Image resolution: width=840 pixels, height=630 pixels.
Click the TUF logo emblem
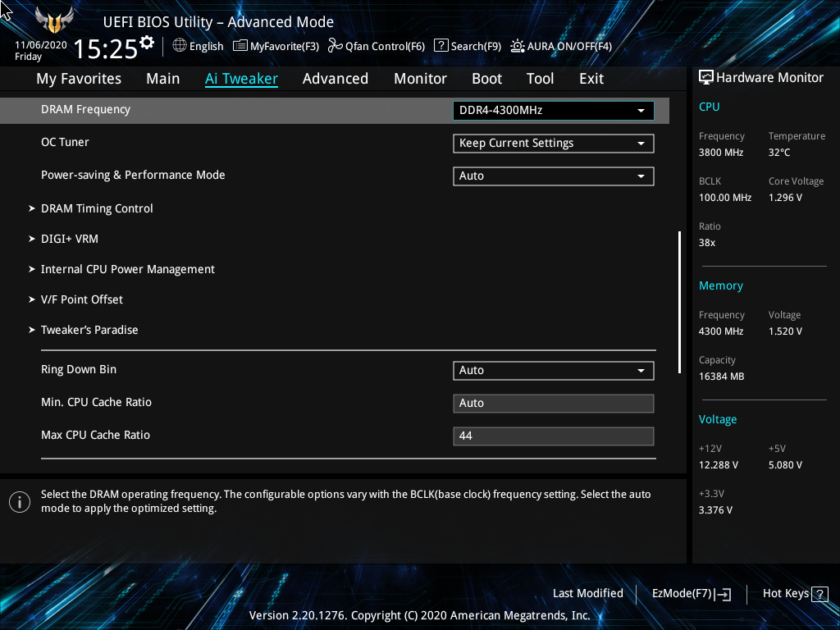tap(53, 21)
